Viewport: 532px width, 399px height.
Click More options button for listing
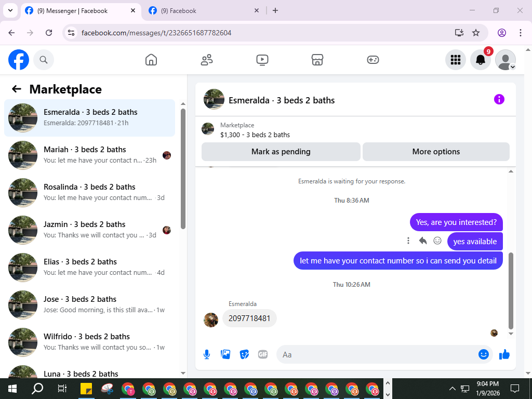click(x=436, y=152)
